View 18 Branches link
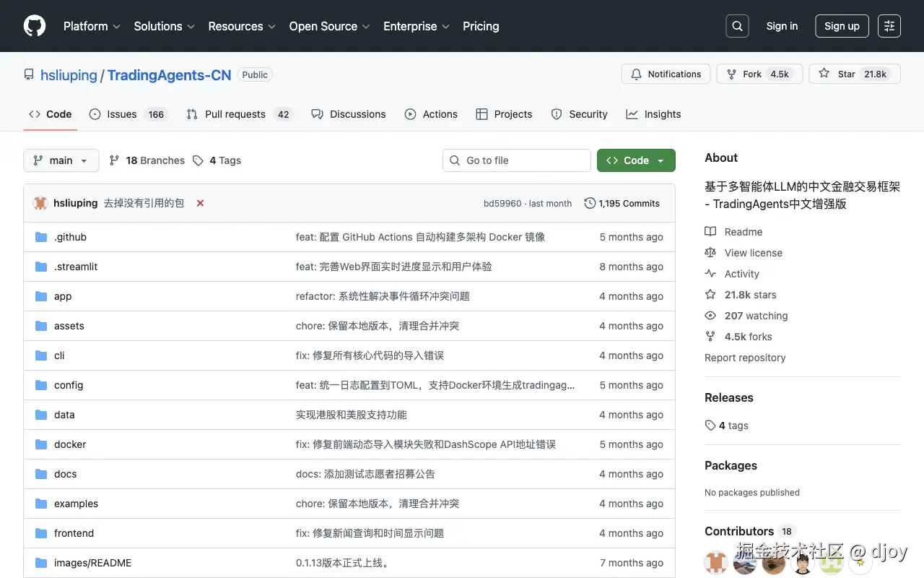This screenshot has height=578, width=924. [147, 160]
